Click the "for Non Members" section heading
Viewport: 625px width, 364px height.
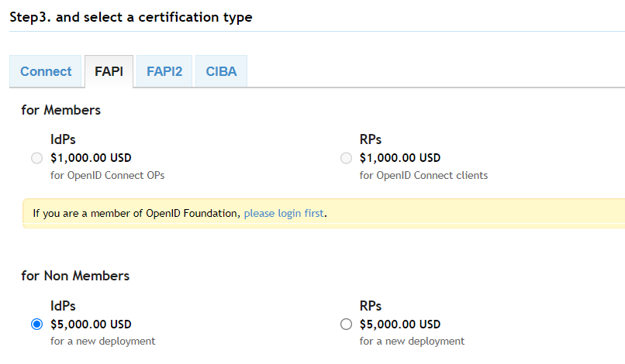(75, 276)
